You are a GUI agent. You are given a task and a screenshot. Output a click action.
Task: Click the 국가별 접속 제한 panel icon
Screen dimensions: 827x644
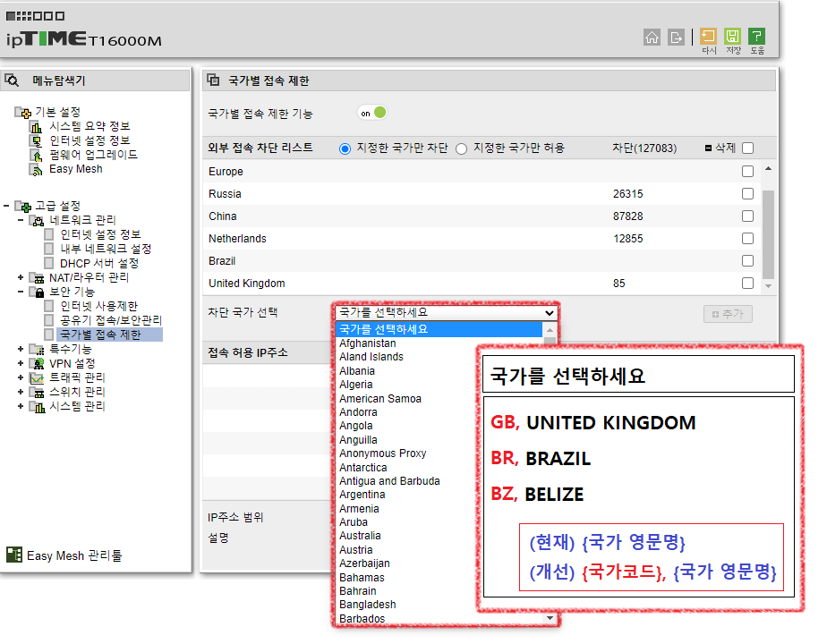click(213, 80)
